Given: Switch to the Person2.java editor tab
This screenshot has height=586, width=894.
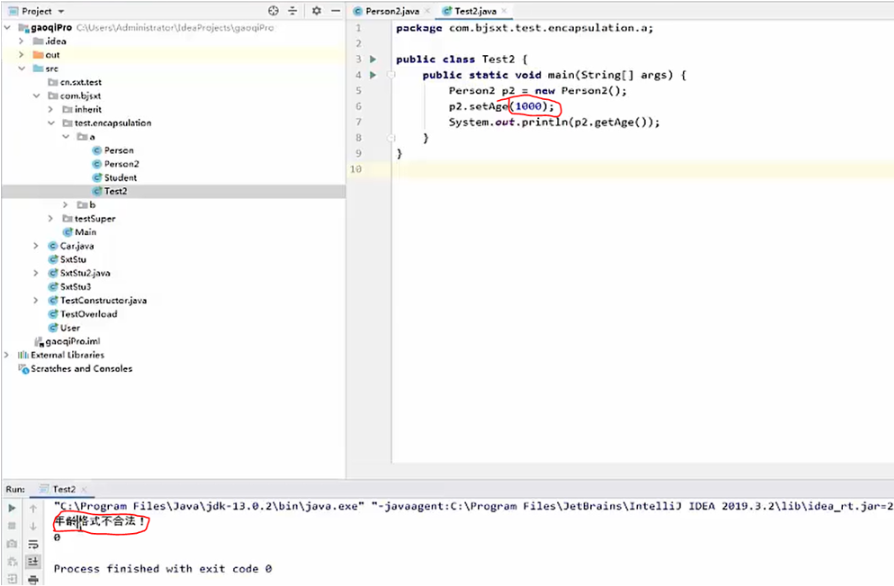Looking at the screenshot, I should 392,11.
